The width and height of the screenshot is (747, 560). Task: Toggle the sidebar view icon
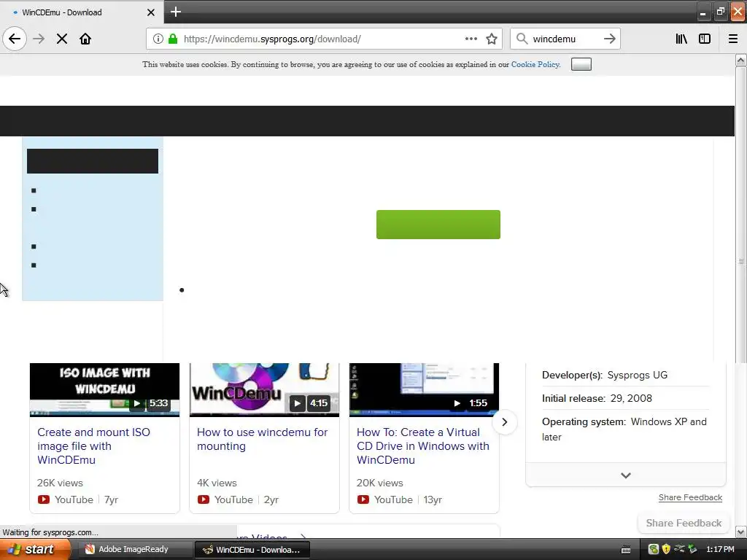click(x=705, y=39)
